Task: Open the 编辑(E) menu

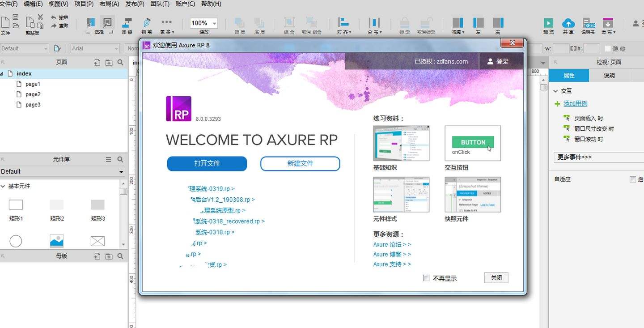Action: [33, 4]
